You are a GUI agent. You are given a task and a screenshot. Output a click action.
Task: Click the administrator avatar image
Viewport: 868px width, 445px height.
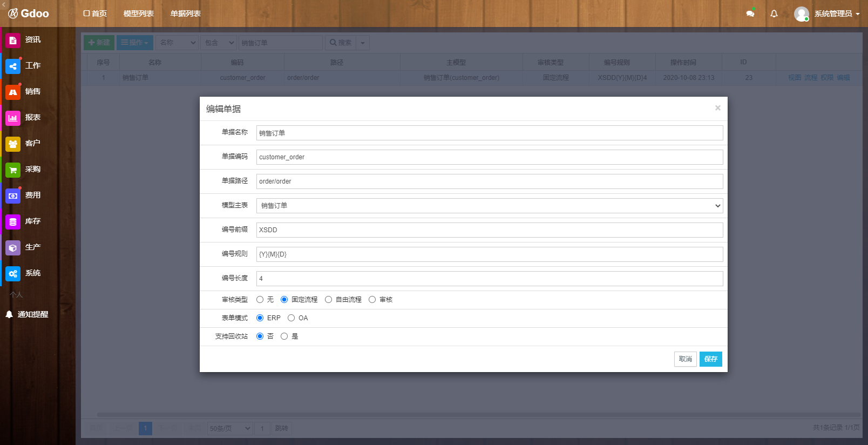(x=802, y=14)
